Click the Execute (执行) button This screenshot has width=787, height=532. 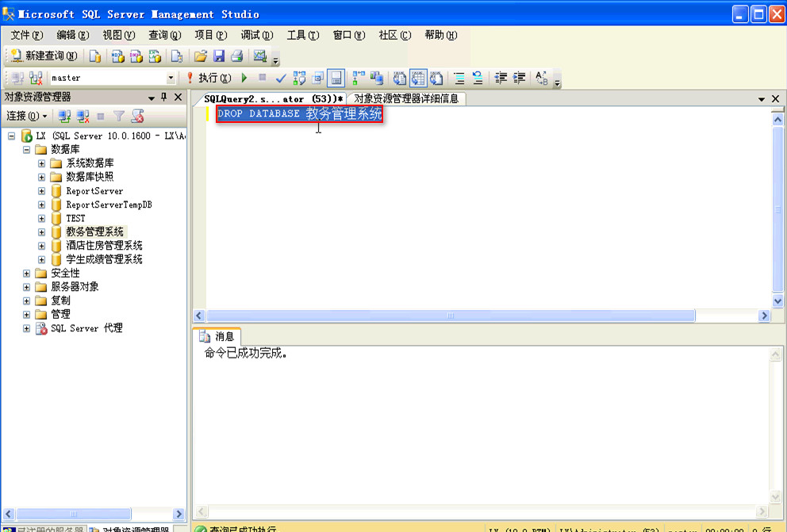point(209,78)
